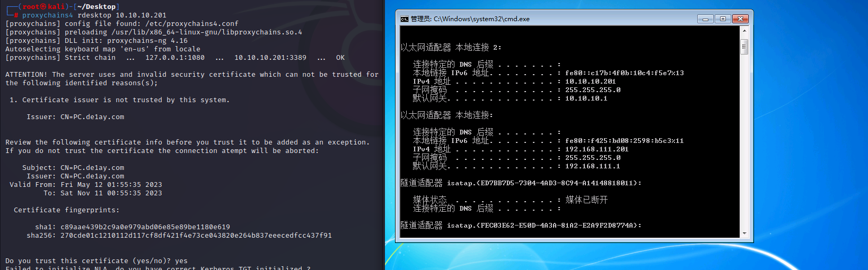Click default gateway 10.10.10.1 in cmd
This screenshot has height=270, width=868.
(x=586, y=98)
